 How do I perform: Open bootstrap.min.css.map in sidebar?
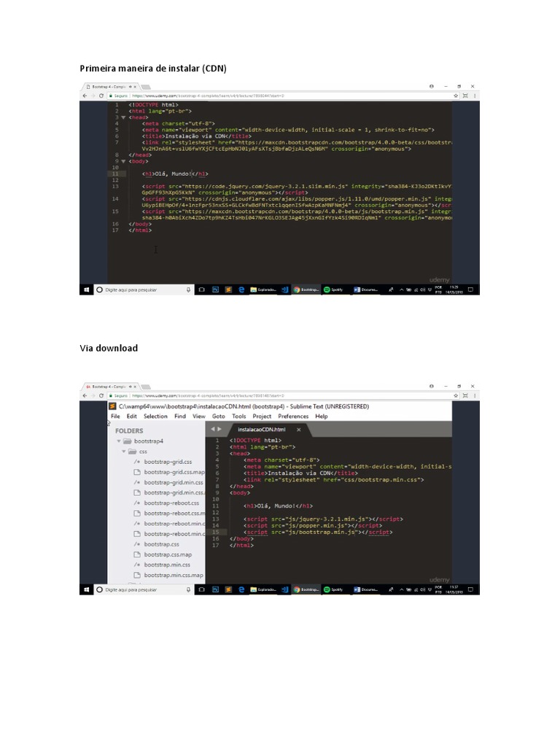click(x=174, y=575)
